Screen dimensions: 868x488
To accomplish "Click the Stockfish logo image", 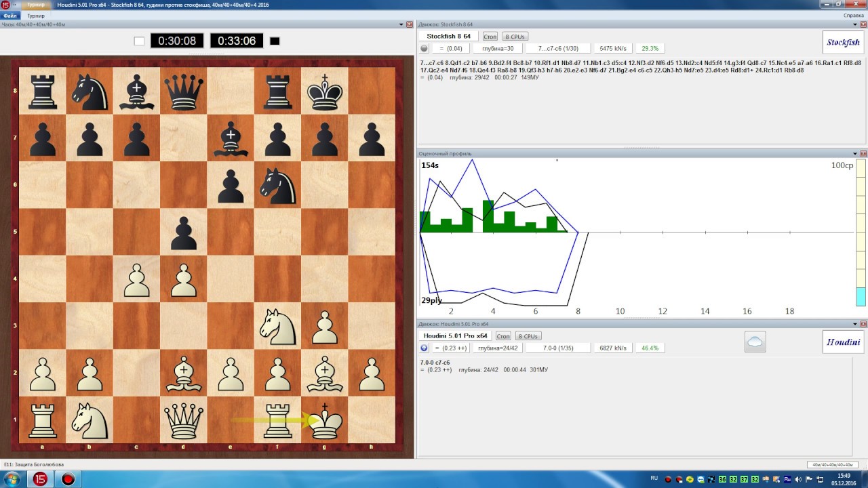I will click(x=843, y=42).
